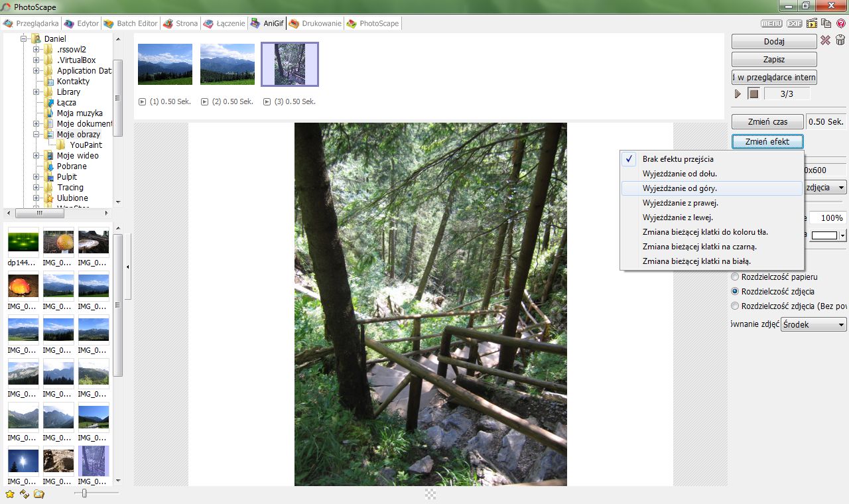Click the 0.50 Sek. time field
Screen dimensions: 849x504
[826, 122]
